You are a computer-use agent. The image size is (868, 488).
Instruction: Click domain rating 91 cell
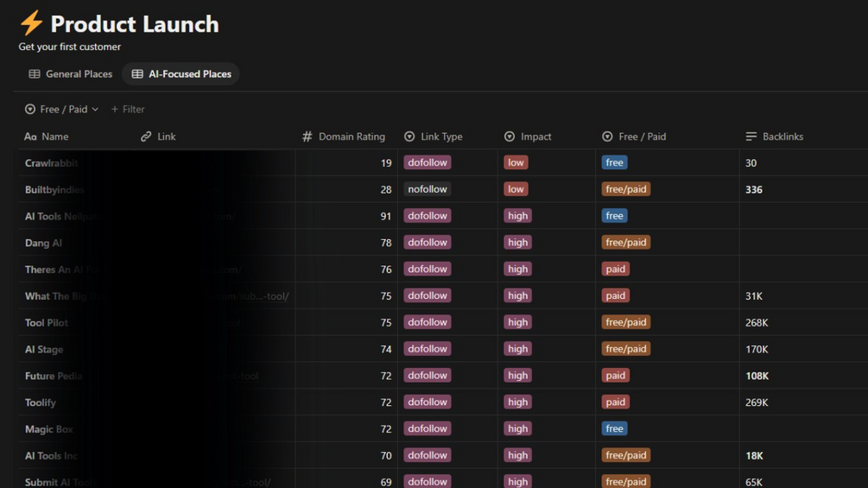346,216
